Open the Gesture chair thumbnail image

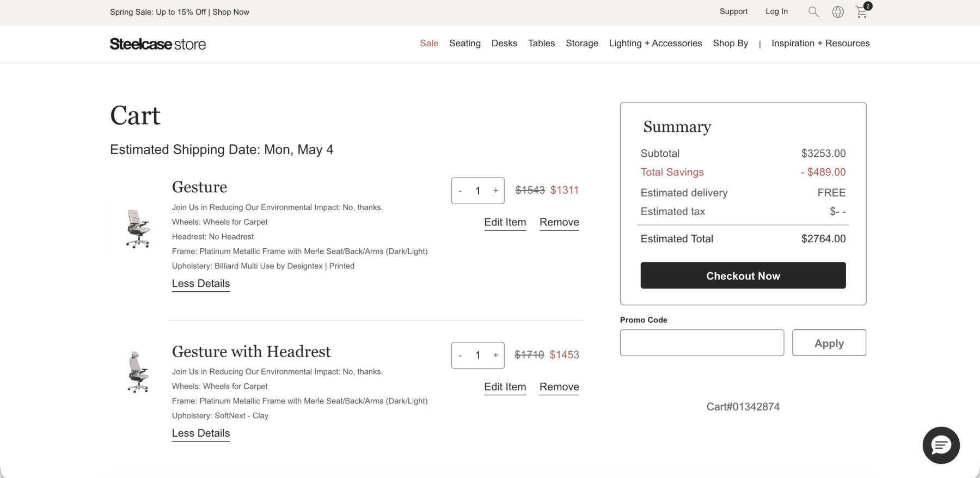click(138, 229)
